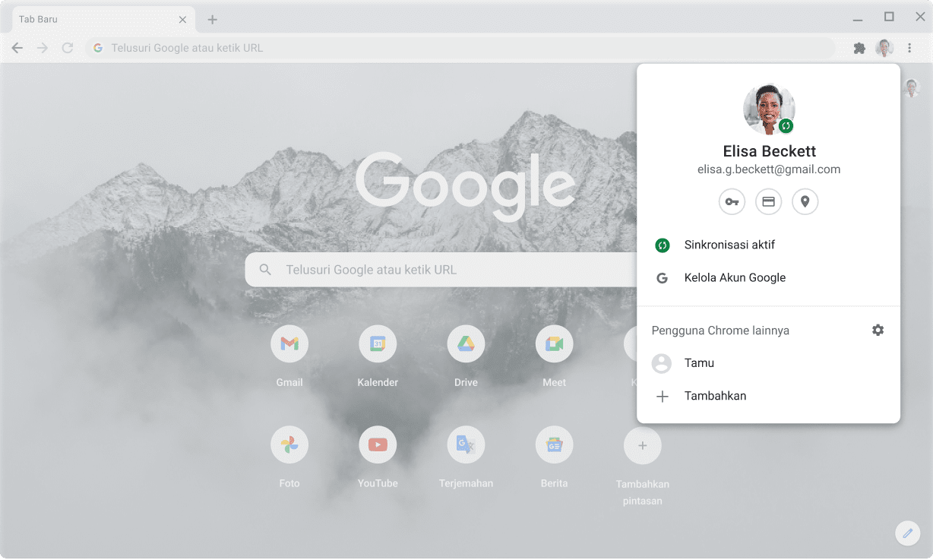
Task: Click Tambahkan to add a profile
Action: 714,396
